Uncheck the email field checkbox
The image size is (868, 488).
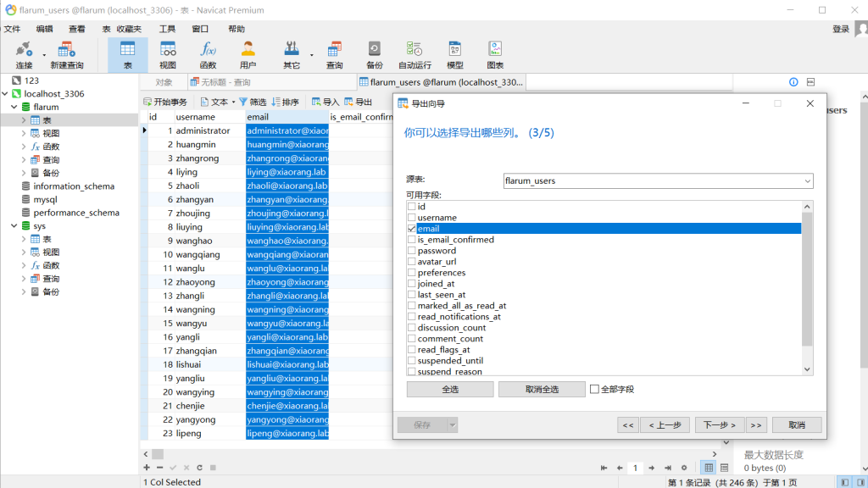(x=412, y=229)
